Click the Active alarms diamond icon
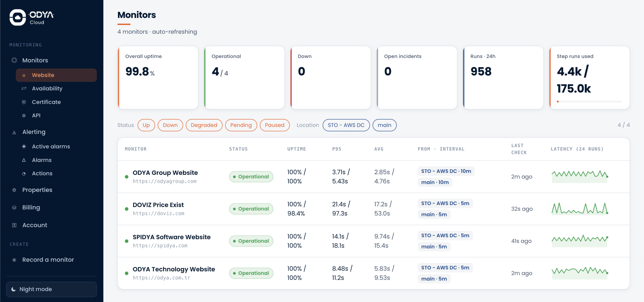The height and width of the screenshot is (302, 644). pyautogui.click(x=24, y=146)
